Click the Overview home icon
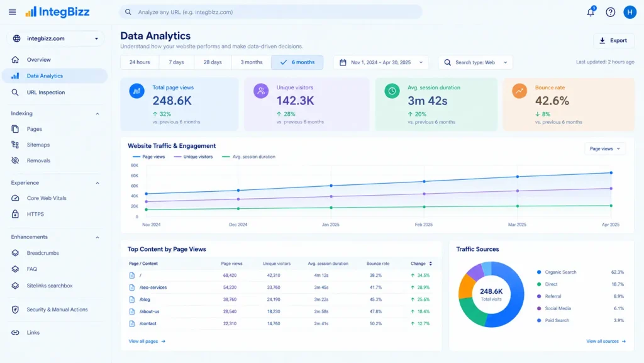644x363 pixels. point(15,60)
